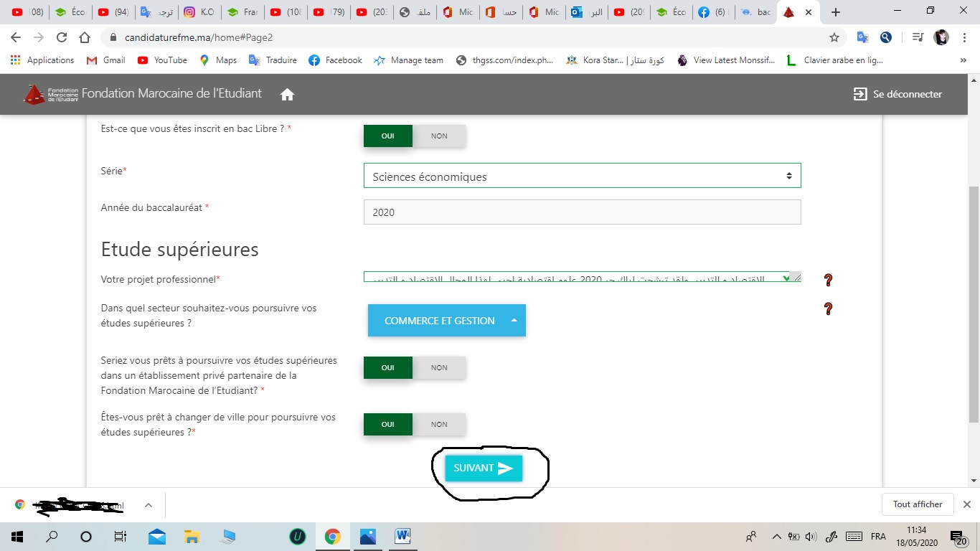The height and width of the screenshot is (551, 980).
Task: Open the new tab with the plus button
Action: tap(835, 12)
